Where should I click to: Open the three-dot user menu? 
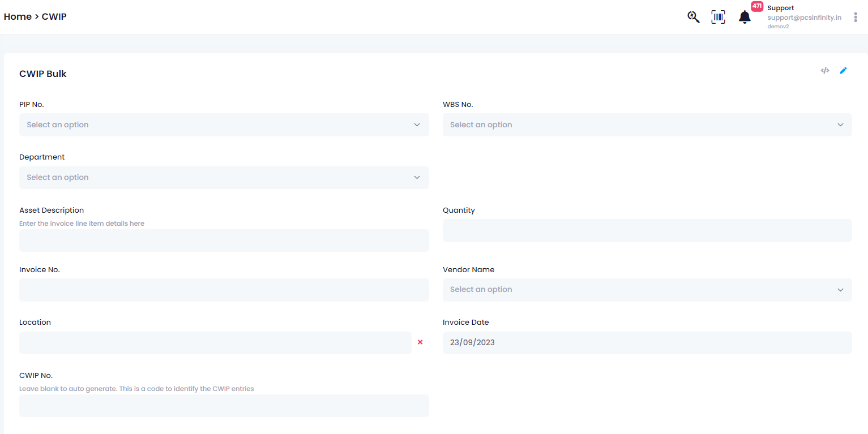coord(856,17)
